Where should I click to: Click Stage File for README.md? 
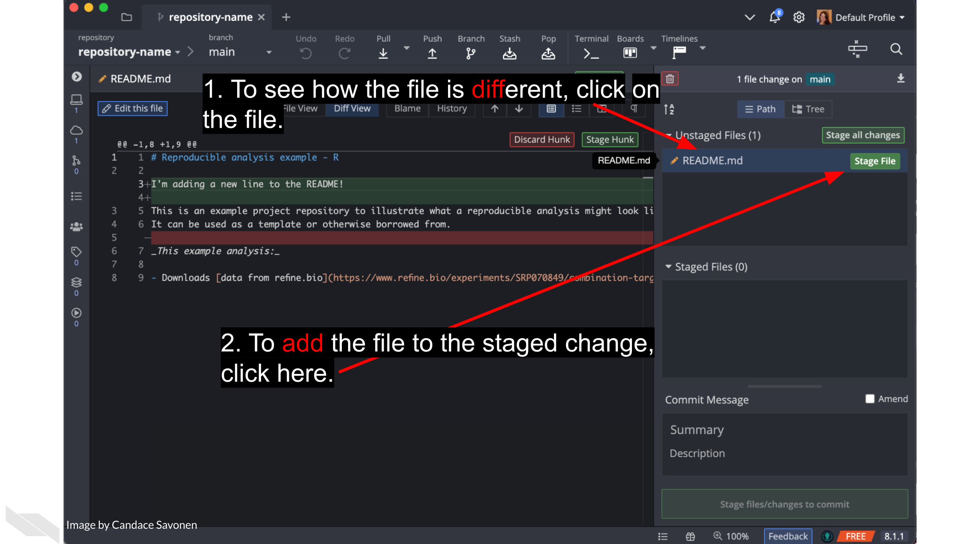point(875,161)
